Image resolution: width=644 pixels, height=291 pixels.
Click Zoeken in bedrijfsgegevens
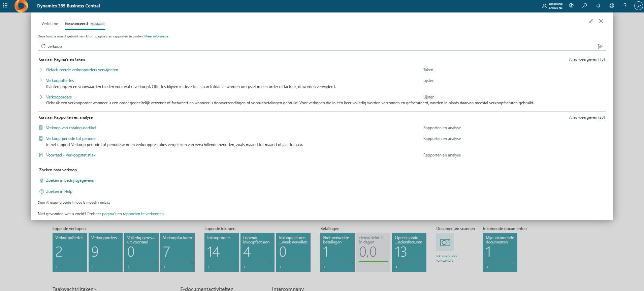point(70,180)
